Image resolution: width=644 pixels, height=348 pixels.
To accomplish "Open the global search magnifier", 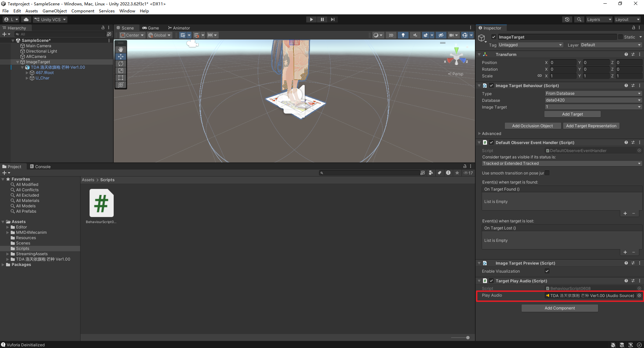I will pos(579,19).
